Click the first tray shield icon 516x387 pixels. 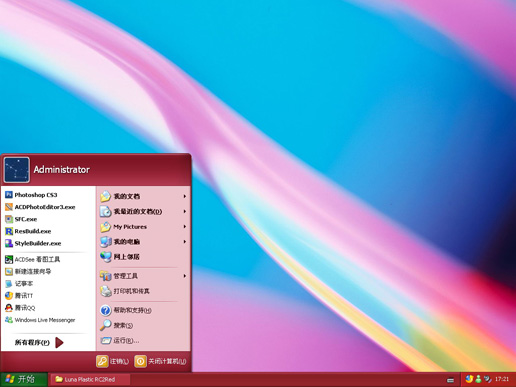[469, 379]
